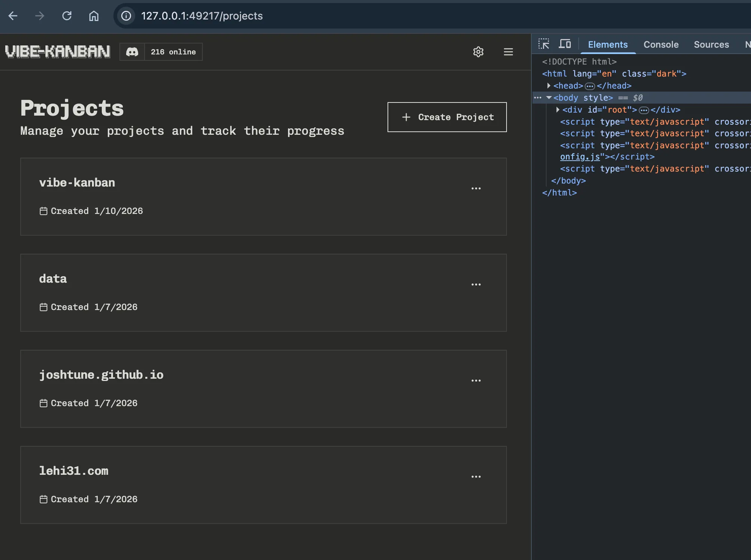Open vibe-kanban project options menu

(476, 188)
